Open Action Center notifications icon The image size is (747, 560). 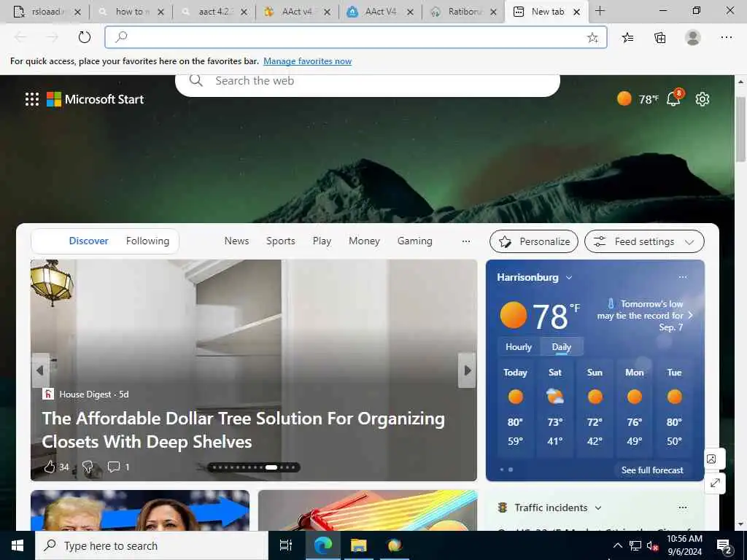pyautogui.click(x=724, y=546)
